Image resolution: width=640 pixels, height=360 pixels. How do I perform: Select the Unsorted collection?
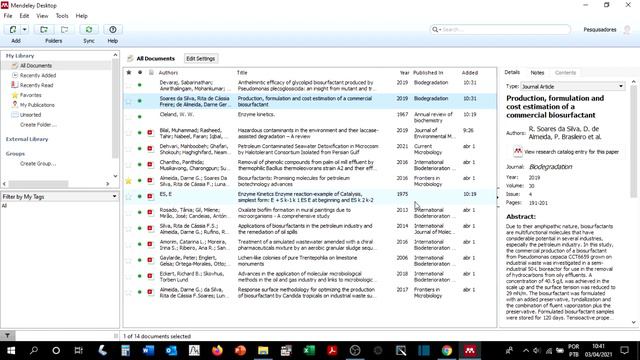tap(30, 115)
